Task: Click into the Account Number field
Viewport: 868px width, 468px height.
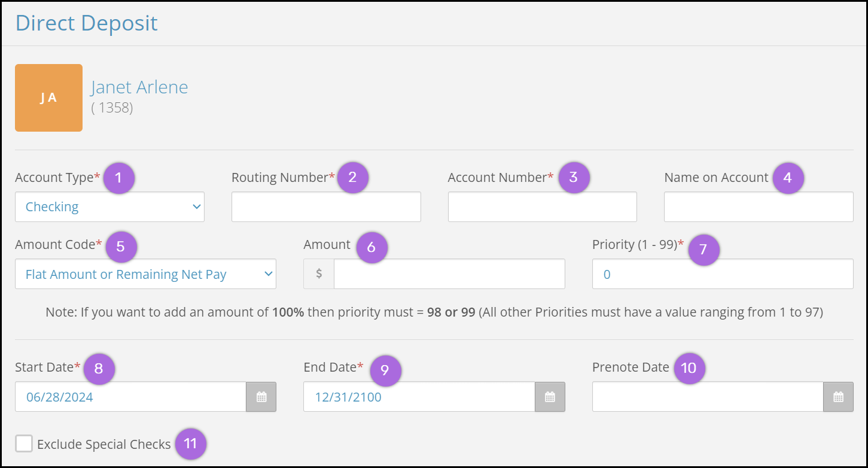Action: coord(542,207)
